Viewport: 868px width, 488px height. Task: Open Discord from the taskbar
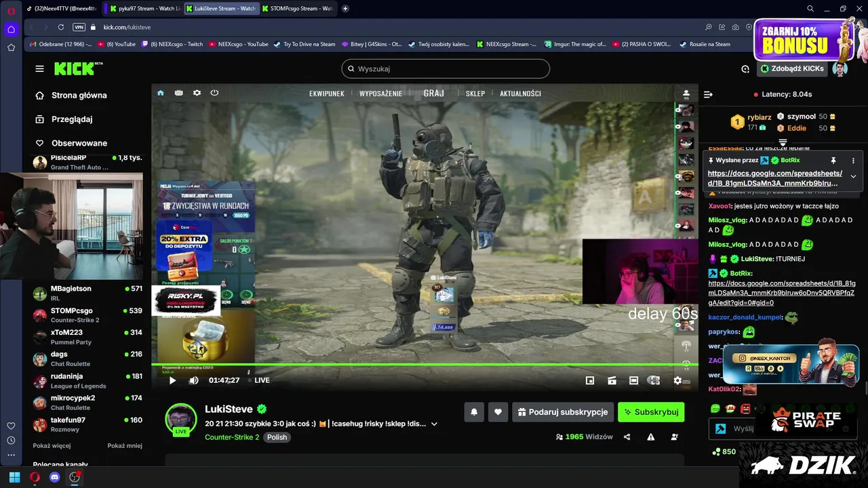coord(55,477)
